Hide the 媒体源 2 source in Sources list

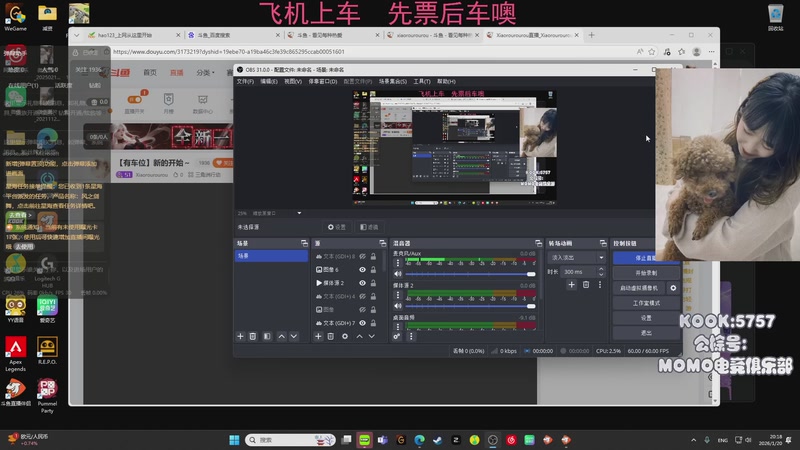point(362,283)
